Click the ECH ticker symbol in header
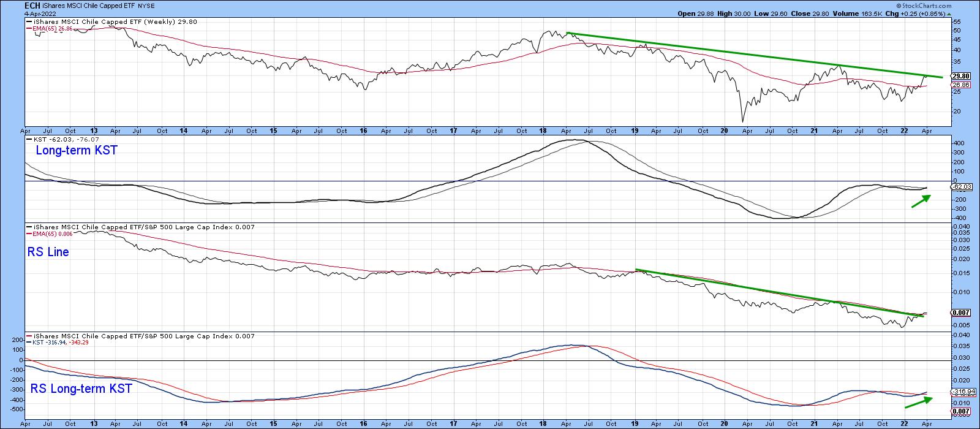 tap(32, 6)
